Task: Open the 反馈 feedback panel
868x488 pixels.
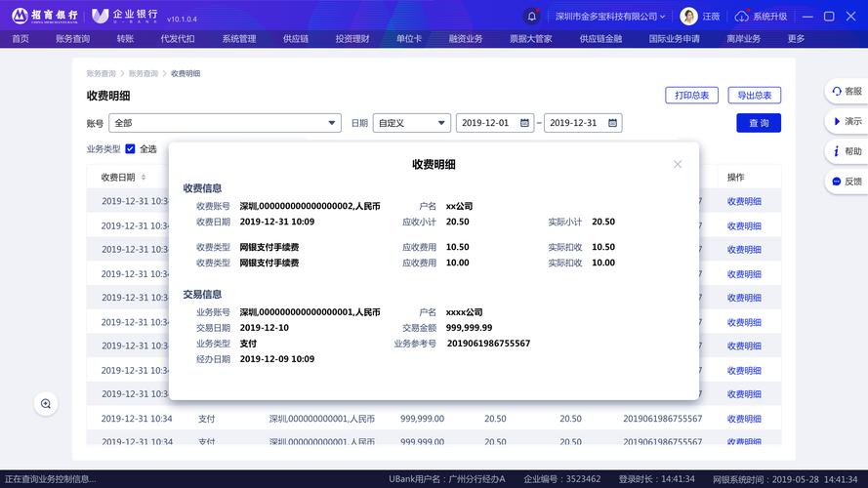Action: tap(847, 181)
